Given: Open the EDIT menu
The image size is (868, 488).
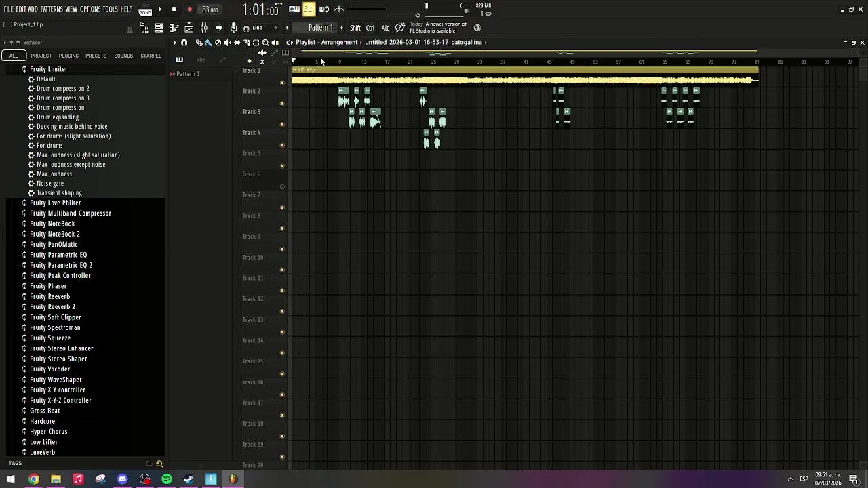Looking at the screenshot, I should click(x=21, y=9).
